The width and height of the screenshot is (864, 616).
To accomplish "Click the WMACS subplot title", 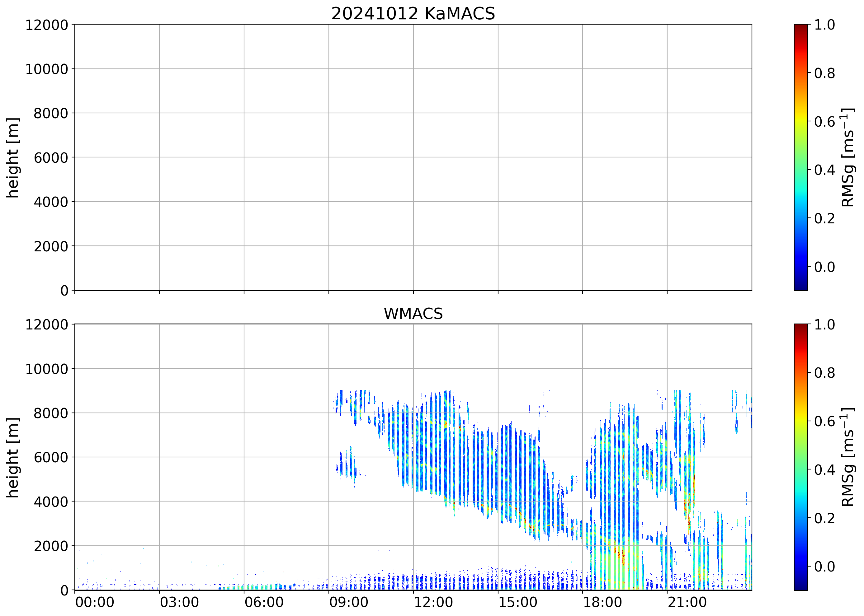I will [413, 314].
